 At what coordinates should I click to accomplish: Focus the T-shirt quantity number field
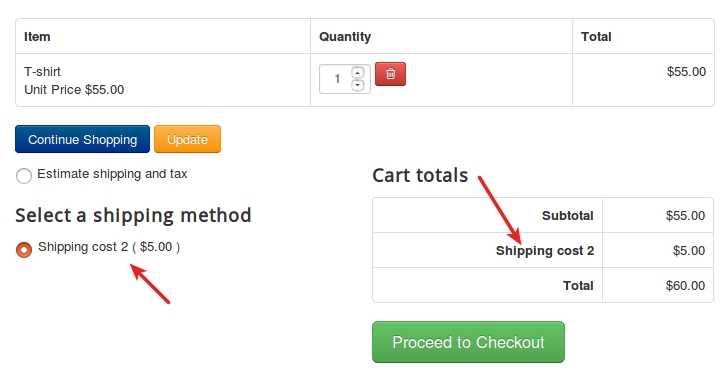337,79
